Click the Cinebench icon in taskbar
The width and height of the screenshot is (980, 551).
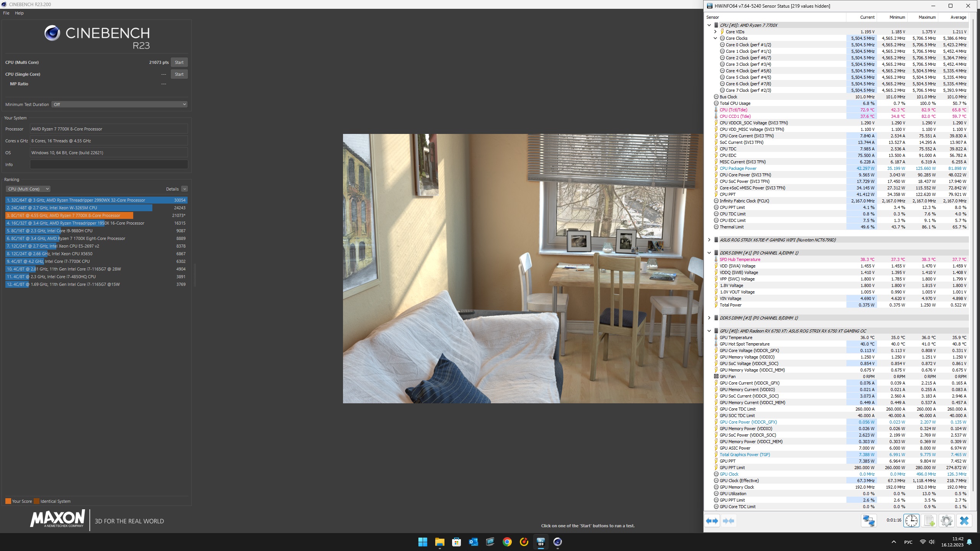tap(557, 542)
